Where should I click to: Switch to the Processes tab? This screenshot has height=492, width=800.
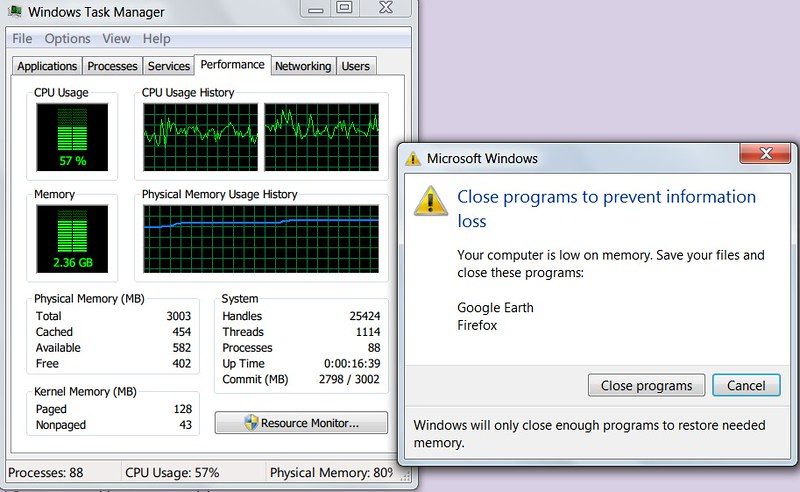click(112, 66)
